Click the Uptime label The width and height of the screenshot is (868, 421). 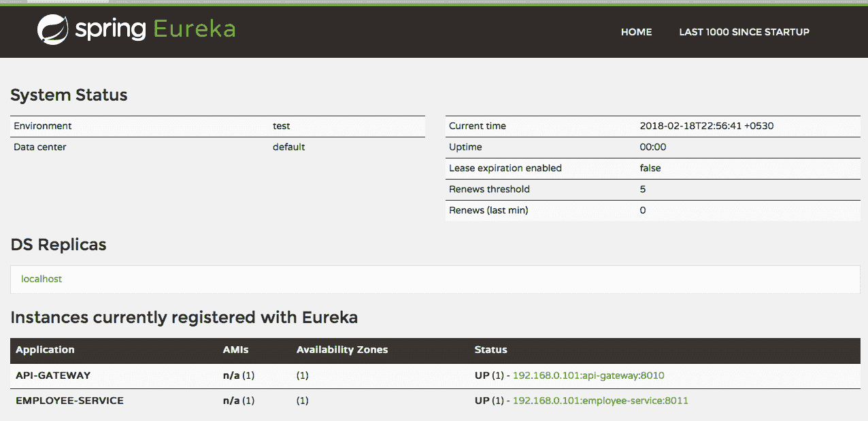tap(465, 147)
